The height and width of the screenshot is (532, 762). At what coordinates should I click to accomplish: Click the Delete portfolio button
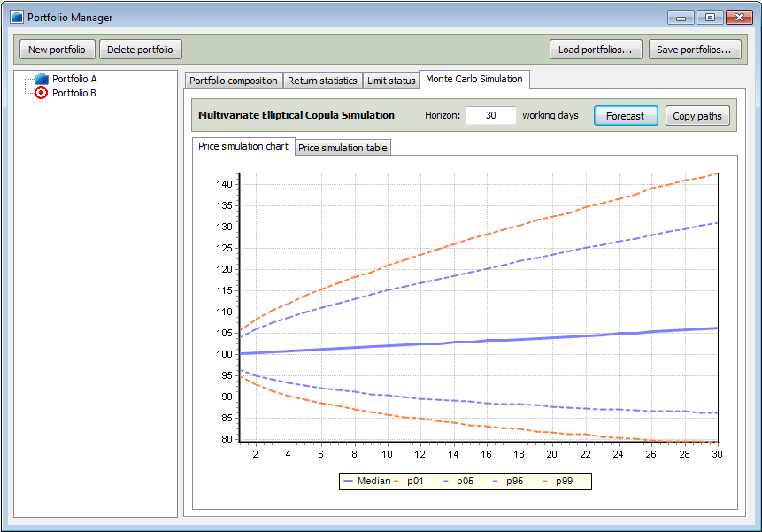141,50
